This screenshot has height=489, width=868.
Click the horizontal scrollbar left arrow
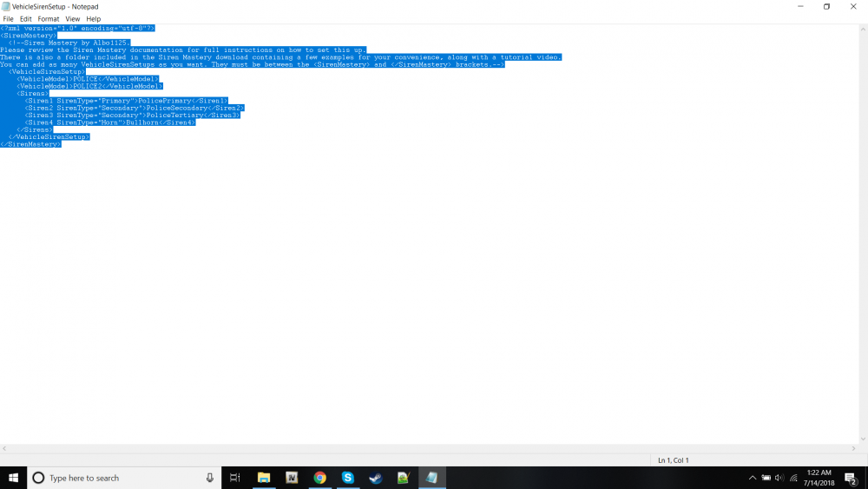(x=4, y=448)
